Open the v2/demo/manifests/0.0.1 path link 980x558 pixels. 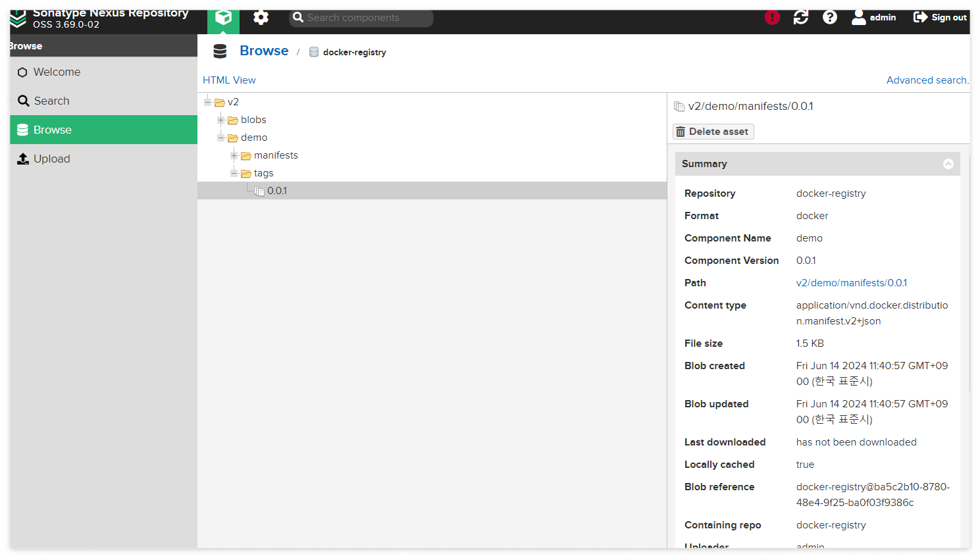(852, 283)
